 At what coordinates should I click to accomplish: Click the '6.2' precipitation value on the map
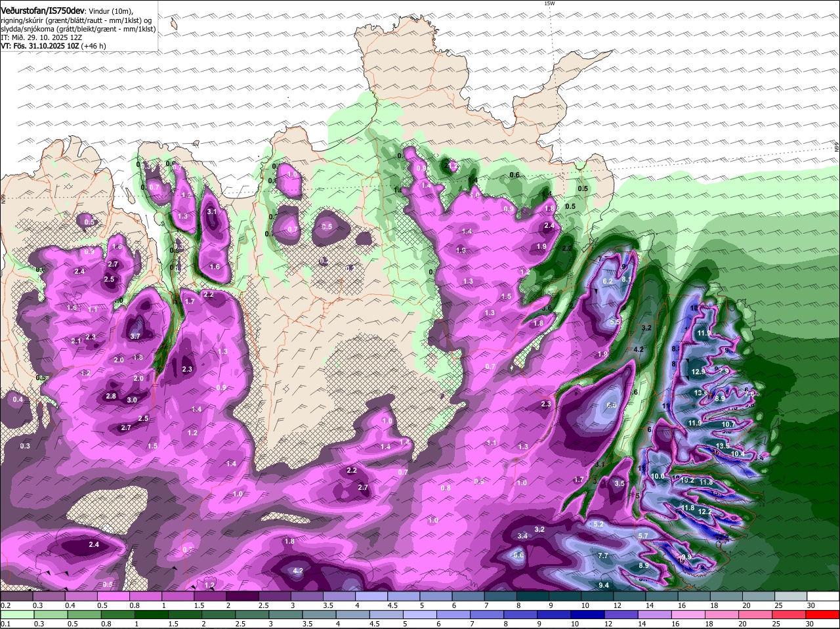click(608, 281)
